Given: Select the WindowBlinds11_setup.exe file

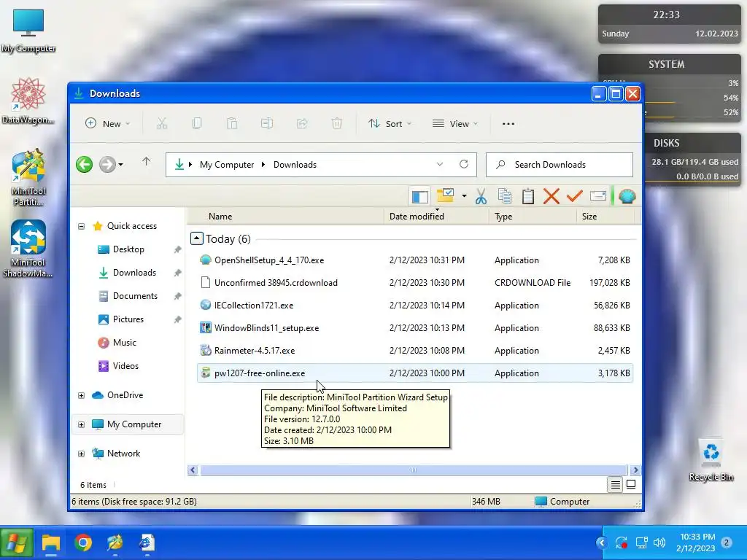Looking at the screenshot, I should coord(414,327).
